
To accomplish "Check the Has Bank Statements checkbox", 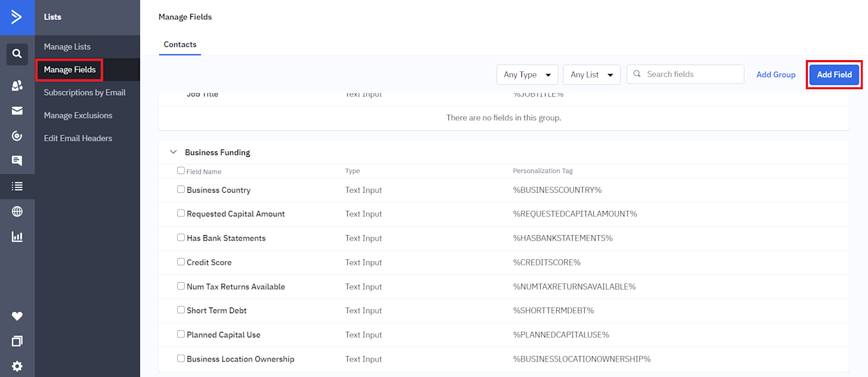I will pyautogui.click(x=181, y=237).
